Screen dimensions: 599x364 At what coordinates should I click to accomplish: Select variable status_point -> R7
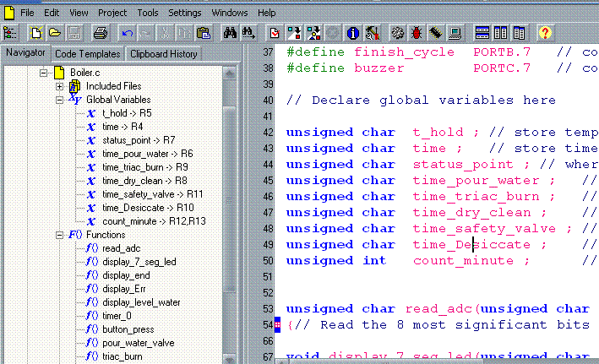coord(139,140)
